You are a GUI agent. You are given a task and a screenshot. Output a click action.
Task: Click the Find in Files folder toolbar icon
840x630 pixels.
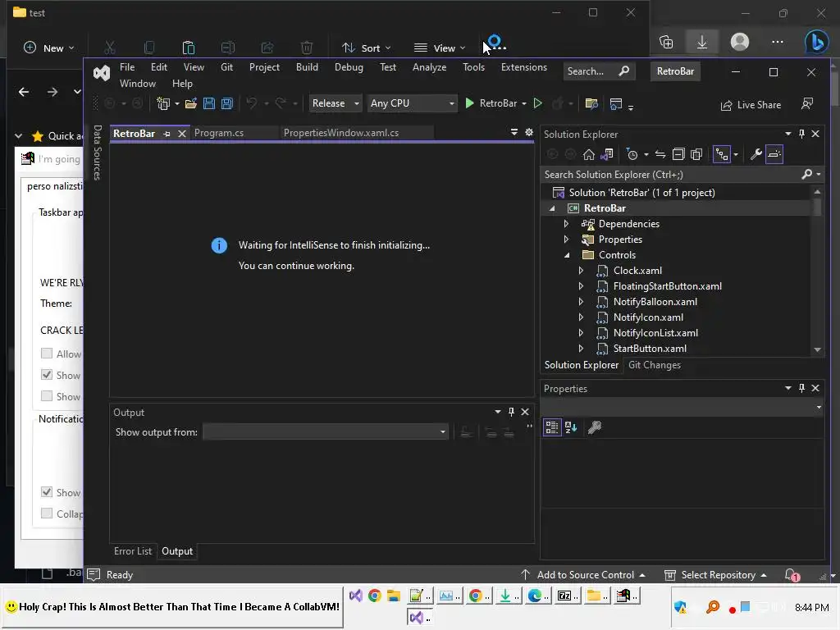[591, 103]
